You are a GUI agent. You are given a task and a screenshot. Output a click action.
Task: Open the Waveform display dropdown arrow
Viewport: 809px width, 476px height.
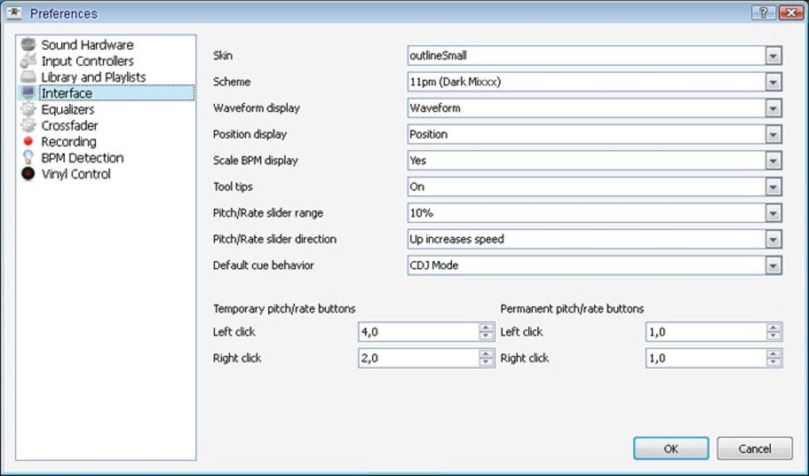[773, 108]
